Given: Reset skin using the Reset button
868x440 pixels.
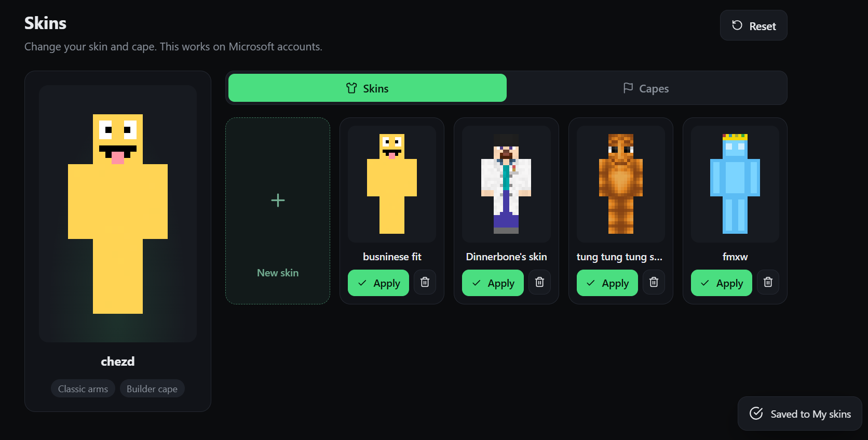Looking at the screenshot, I should point(753,25).
